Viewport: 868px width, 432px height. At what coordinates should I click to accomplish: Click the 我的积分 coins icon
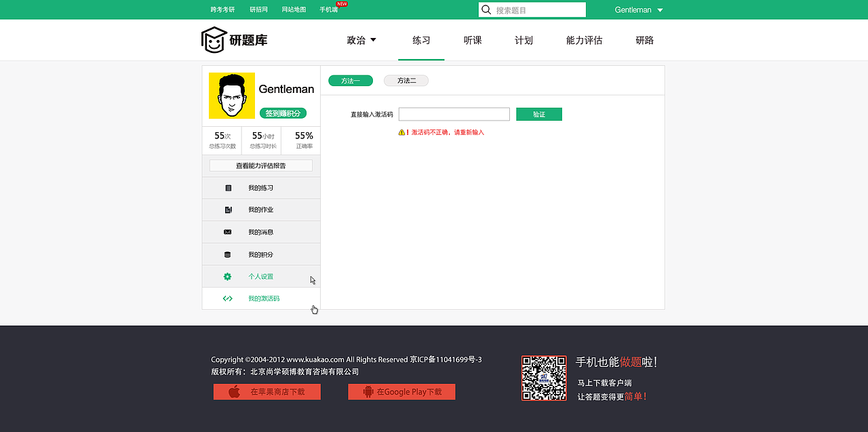(228, 254)
